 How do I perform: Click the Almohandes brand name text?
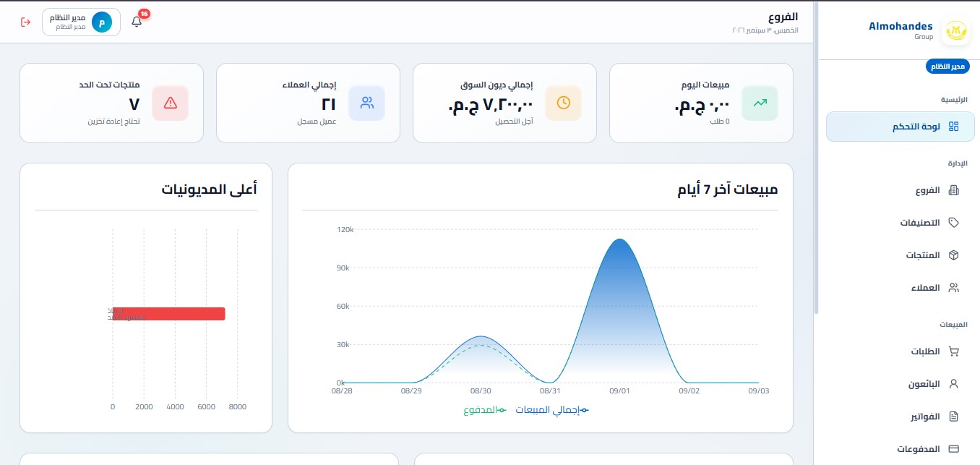(x=901, y=26)
